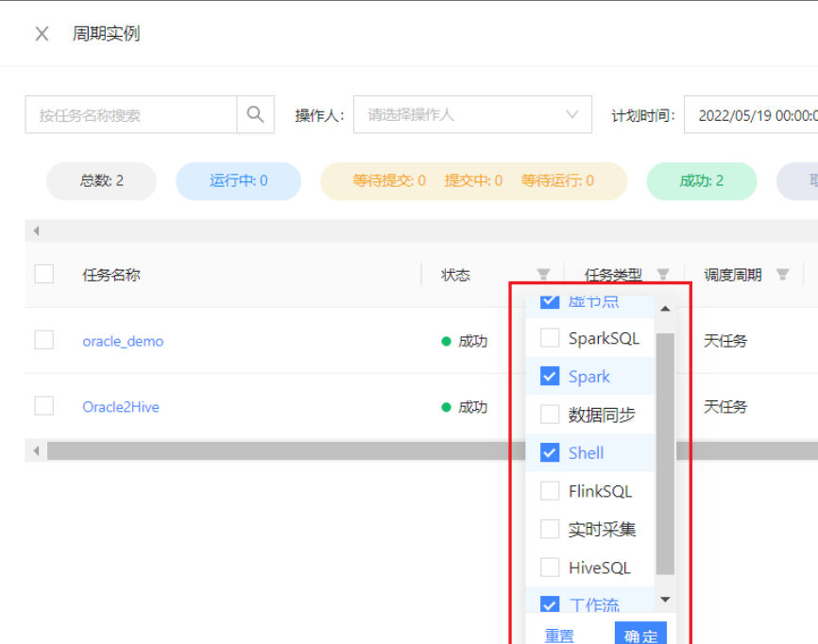Check the select-all checkbox in the table header
Image resolution: width=818 pixels, height=644 pixels.
43,273
